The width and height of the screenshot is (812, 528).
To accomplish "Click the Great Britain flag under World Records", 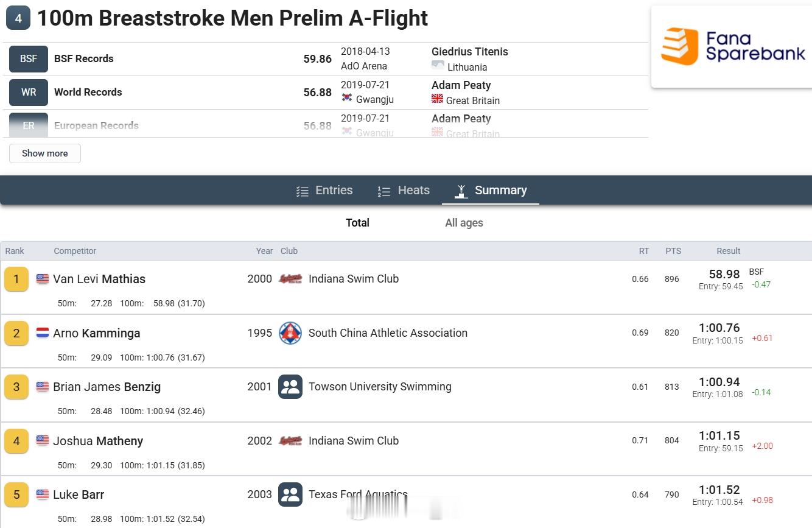I will click(437, 99).
